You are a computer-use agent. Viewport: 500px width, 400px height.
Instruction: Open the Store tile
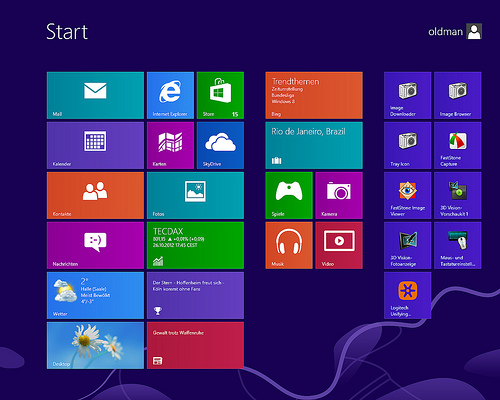coord(220,95)
